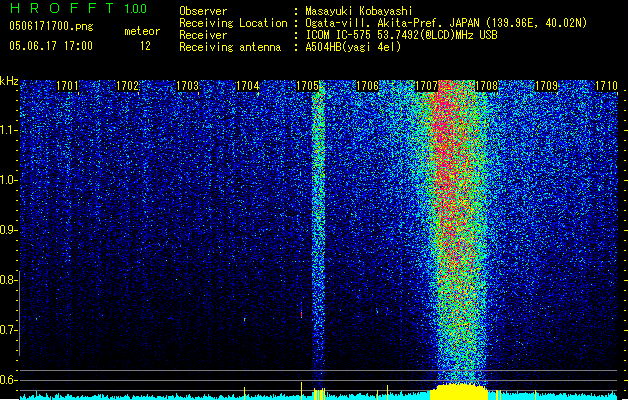Click the A504HB(yagi 4el) antenna text
Screen dimensions: 629x400
coord(353,47)
